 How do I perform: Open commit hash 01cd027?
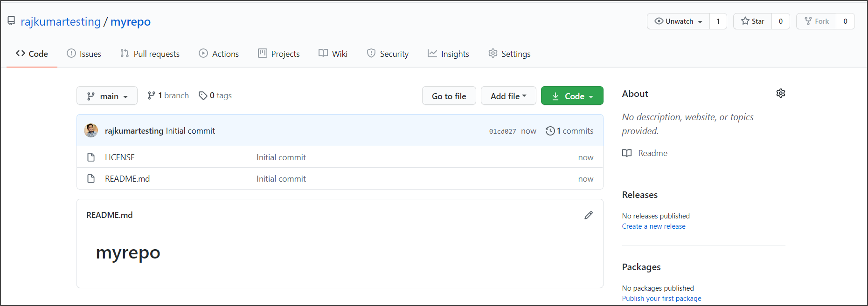pos(502,131)
